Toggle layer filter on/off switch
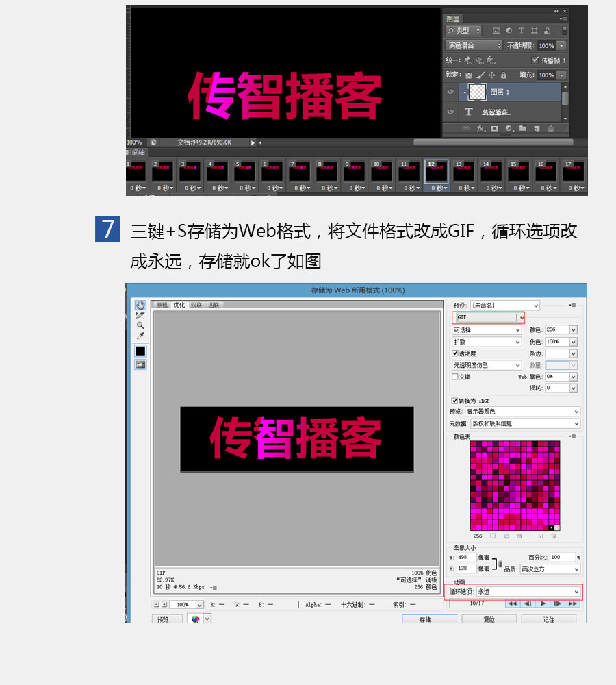The image size is (616, 685). (564, 30)
